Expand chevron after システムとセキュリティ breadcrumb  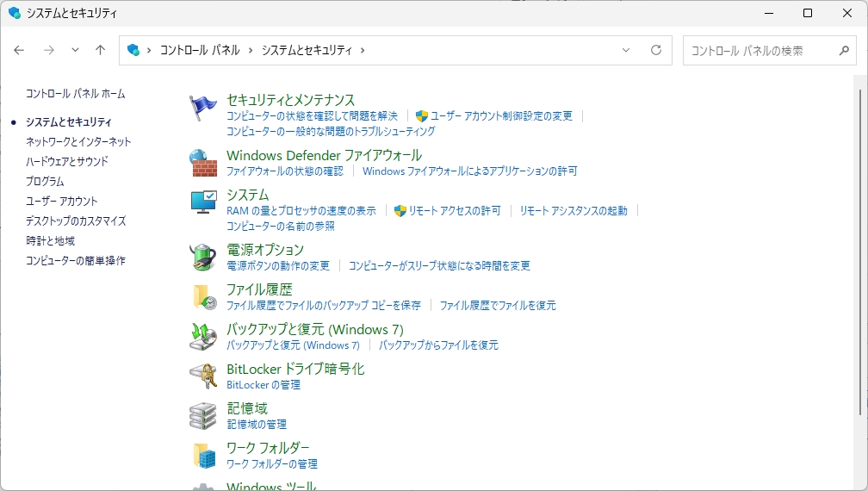(x=363, y=50)
